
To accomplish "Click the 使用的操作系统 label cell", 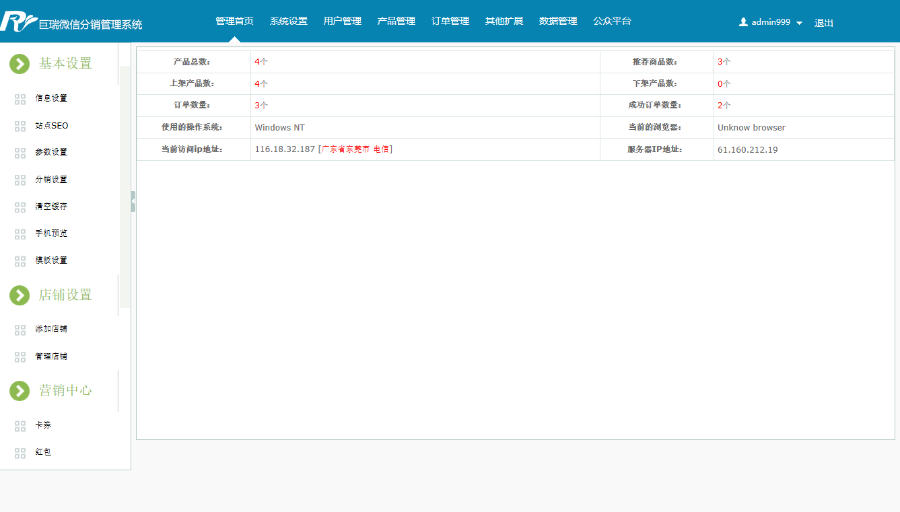I will (x=193, y=127).
